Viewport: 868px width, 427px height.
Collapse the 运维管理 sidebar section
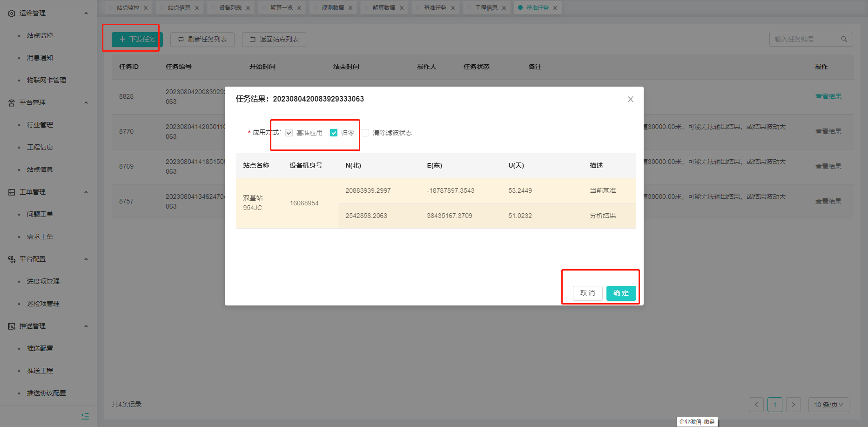pyautogui.click(x=86, y=13)
